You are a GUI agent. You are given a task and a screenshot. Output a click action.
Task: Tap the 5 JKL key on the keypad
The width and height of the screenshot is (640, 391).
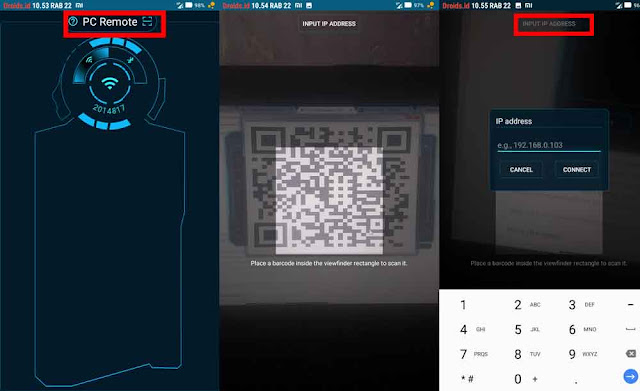coord(527,329)
